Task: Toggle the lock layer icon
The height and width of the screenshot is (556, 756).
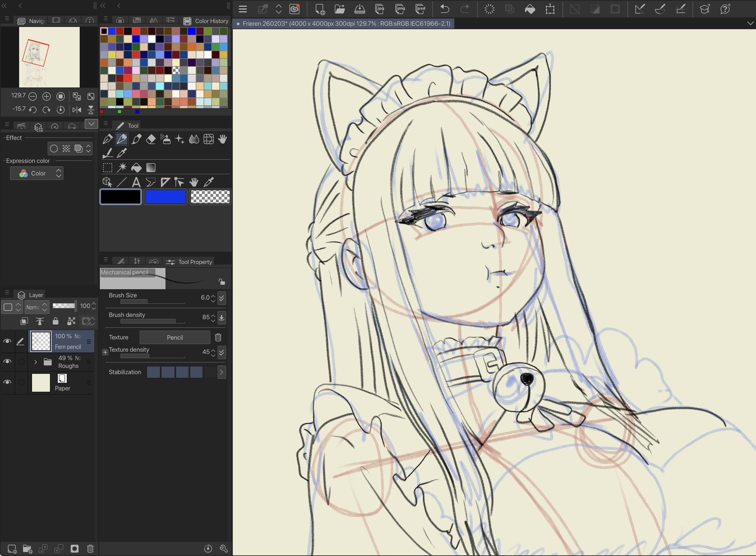Action: coord(56,321)
